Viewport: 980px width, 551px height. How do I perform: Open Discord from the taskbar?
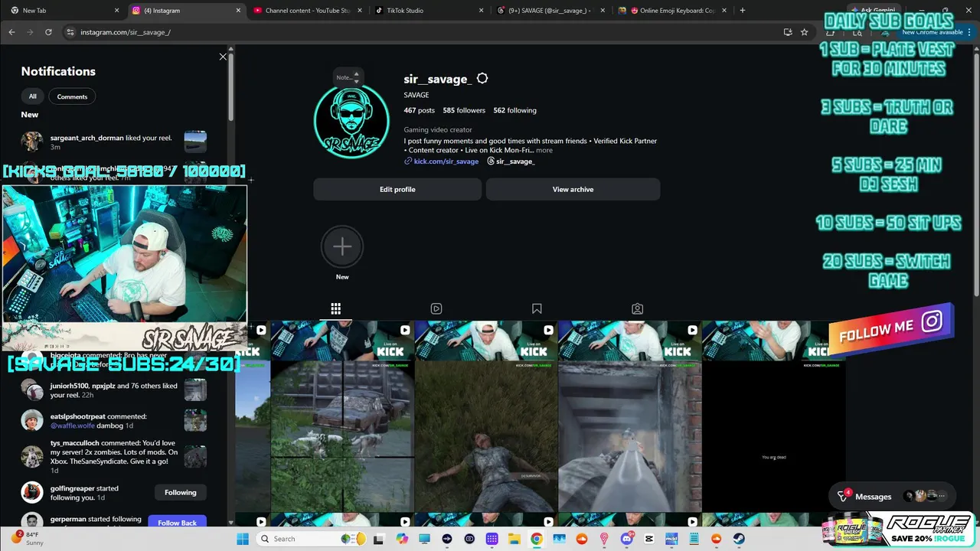(x=626, y=539)
